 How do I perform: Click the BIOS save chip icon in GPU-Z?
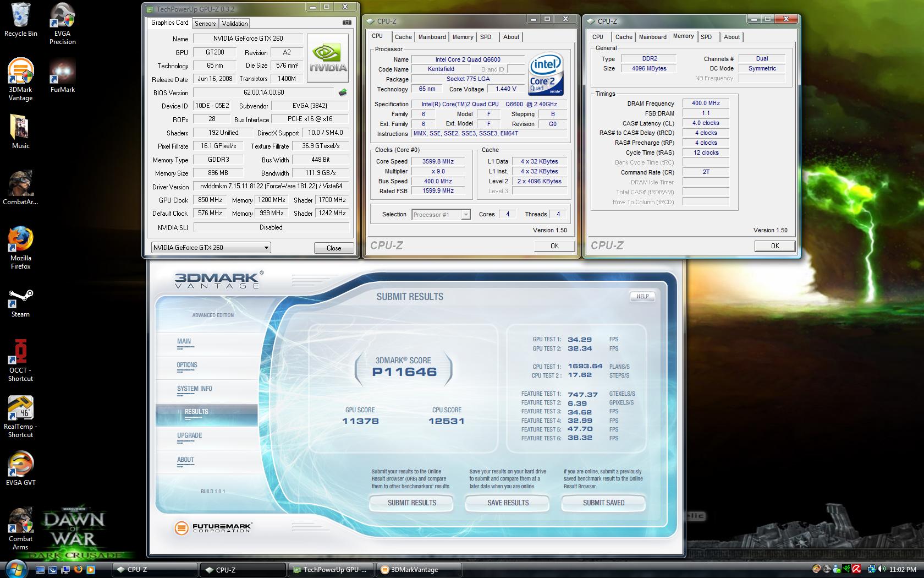tap(343, 92)
